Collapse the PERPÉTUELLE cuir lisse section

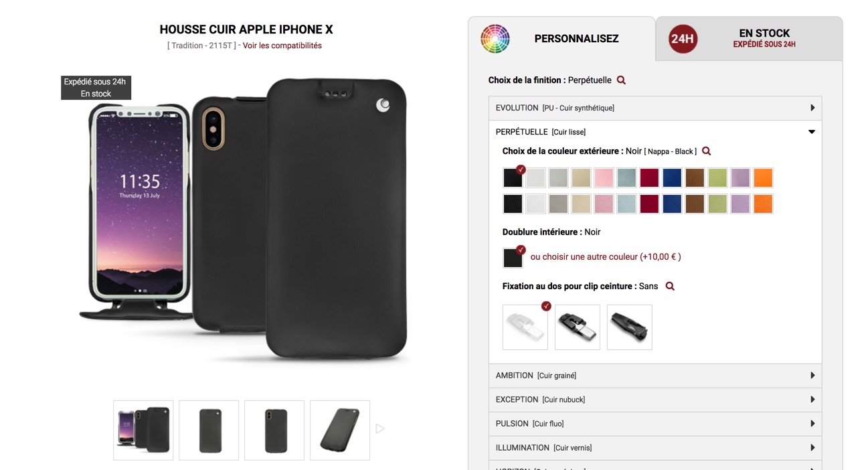coord(655,132)
